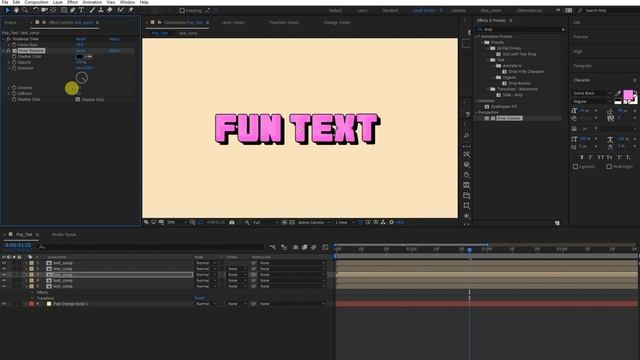Select the Pan Behind anchor point tool
The width and height of the screenshot is (640, 360).
(53, 10)
